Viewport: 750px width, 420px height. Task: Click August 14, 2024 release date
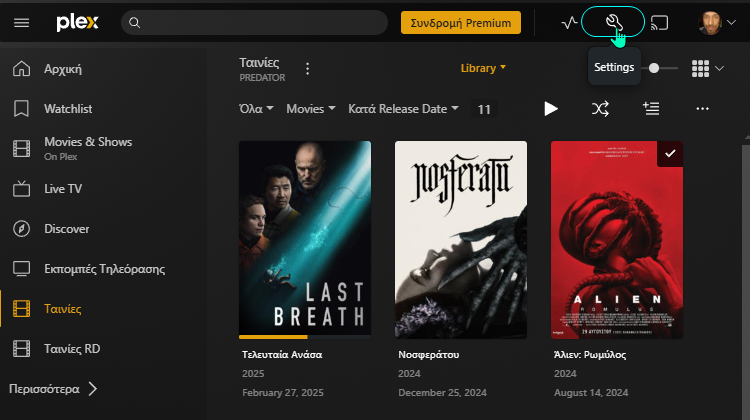[591, 393]
